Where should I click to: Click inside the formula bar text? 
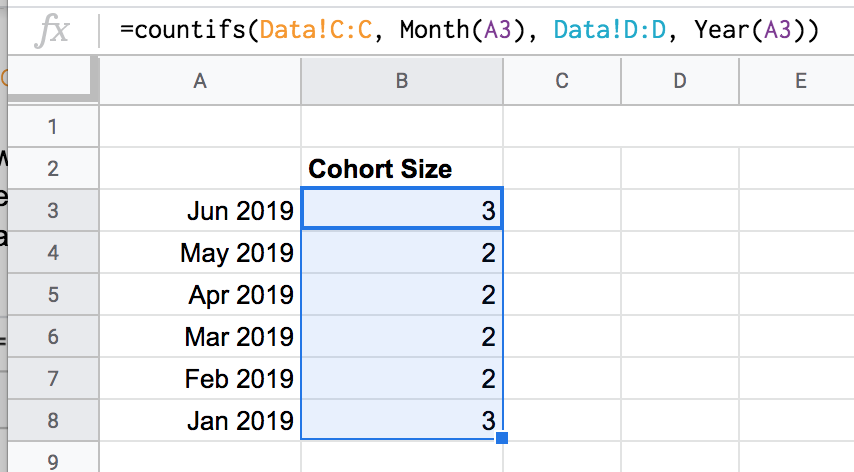(468, 31)
